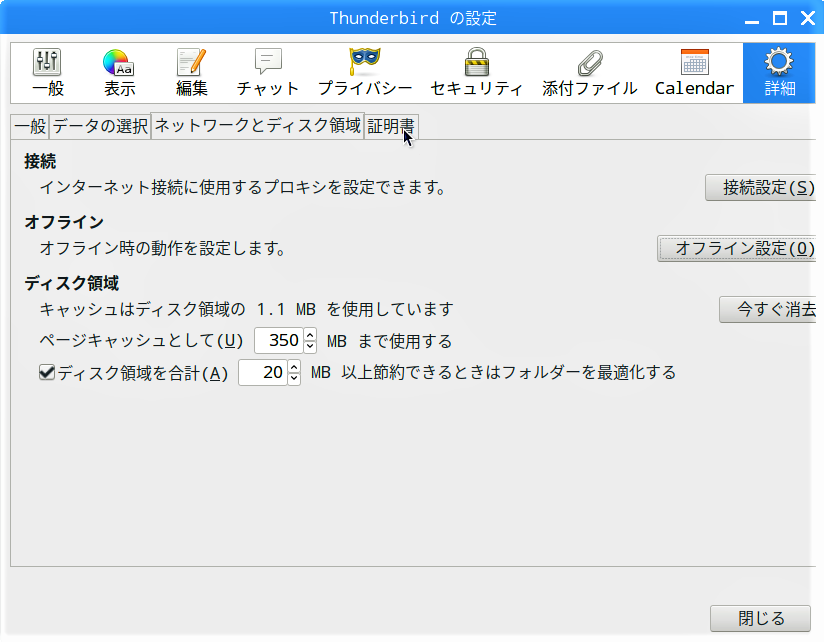Switch to the 一般 sub-tab
The height and width of the screenshot is (642, 824).
[x=30, y=127]
